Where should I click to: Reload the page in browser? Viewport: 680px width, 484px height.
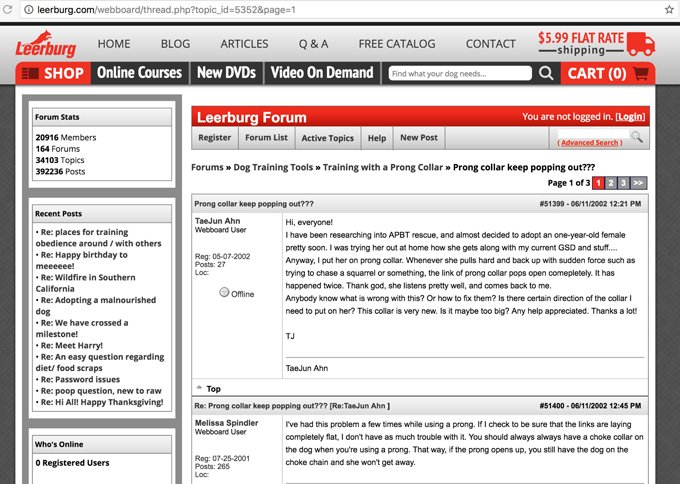click(7, 10)
